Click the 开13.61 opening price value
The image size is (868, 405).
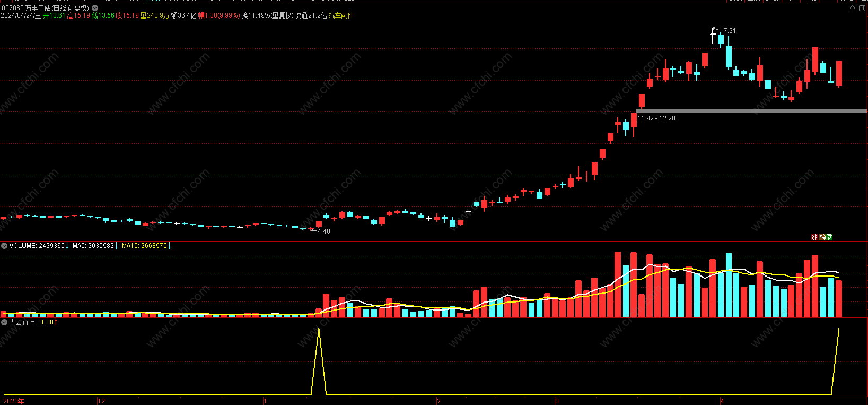[x=54, y=16]
